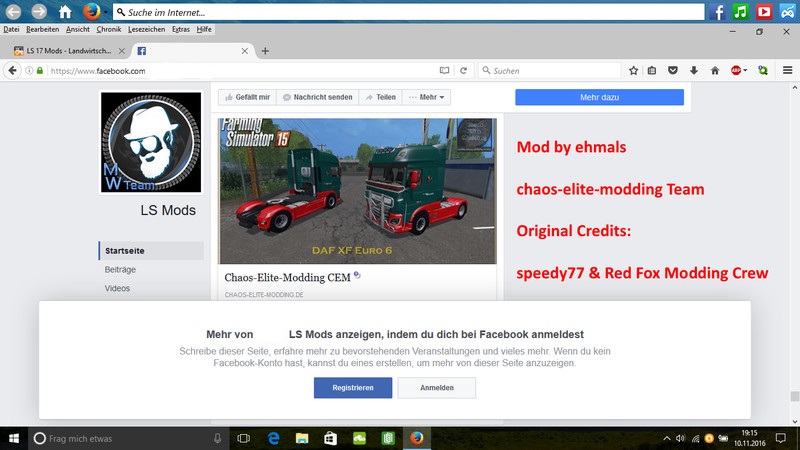Click the Anmelden button
This screenshot has height=450, width=800.
[x=437, y=388]
